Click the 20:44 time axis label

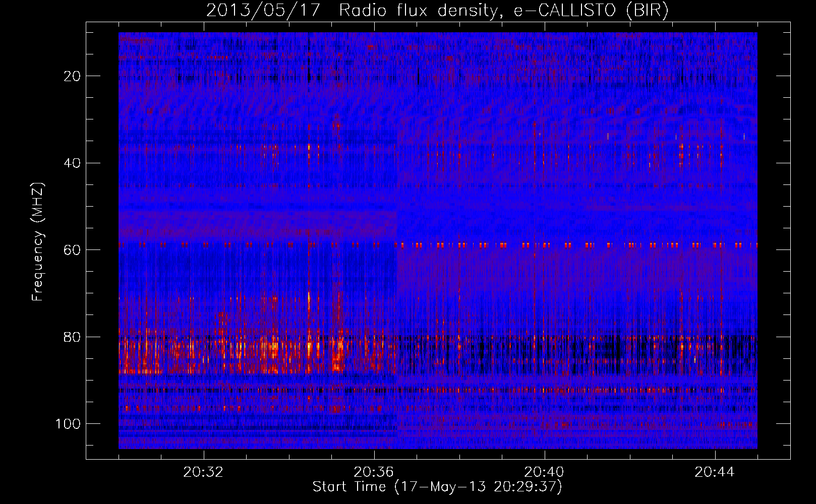tap(715, 472)
